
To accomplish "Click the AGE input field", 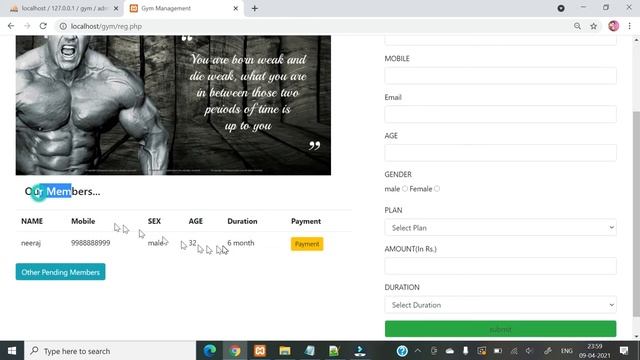I will tap(500, 153).
